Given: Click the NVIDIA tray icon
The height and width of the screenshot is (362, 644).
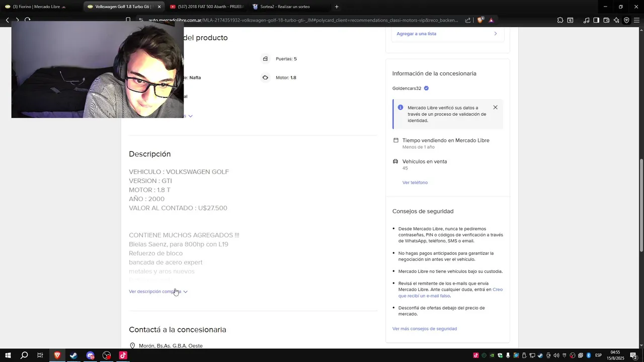Looking at the screenshot, I should pyautogui.click(x=492, y=355).
